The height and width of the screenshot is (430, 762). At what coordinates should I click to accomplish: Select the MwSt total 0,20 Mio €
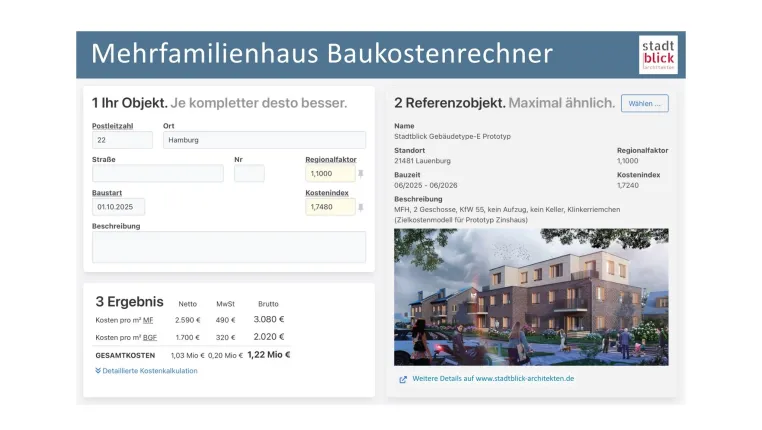[225, 356]
